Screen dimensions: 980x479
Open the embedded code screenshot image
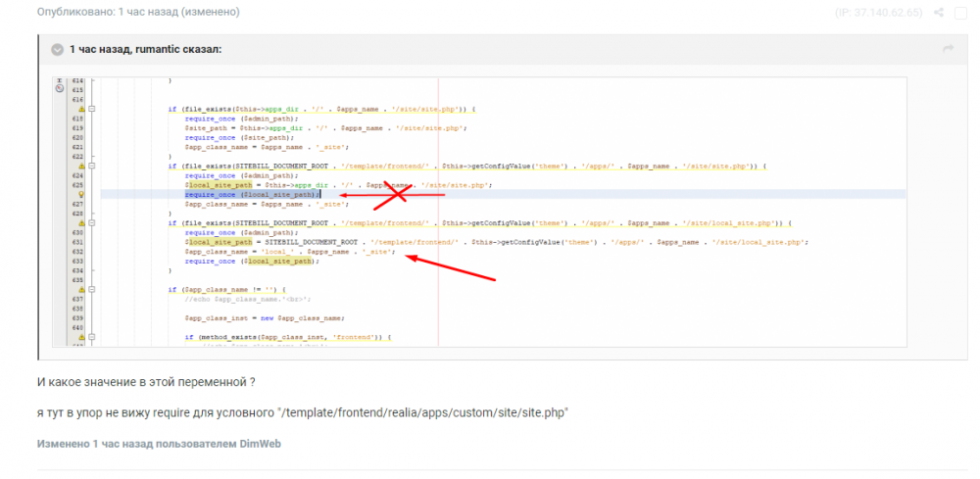[479, 212]
